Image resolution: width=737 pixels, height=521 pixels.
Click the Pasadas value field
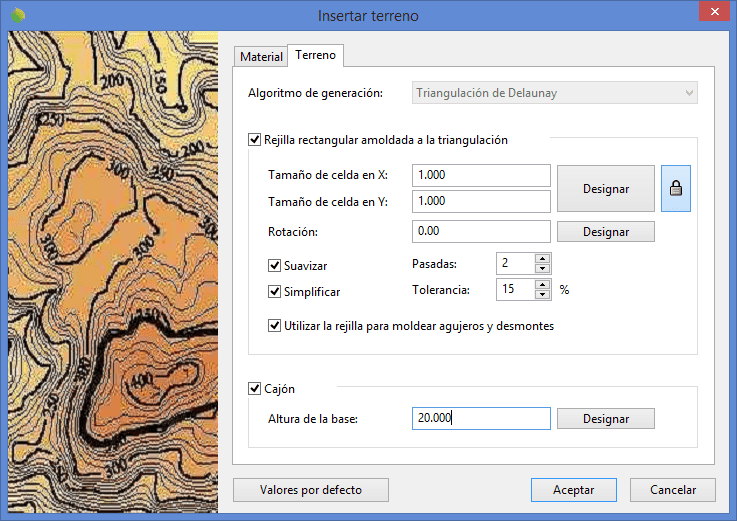tap(516, 263)
